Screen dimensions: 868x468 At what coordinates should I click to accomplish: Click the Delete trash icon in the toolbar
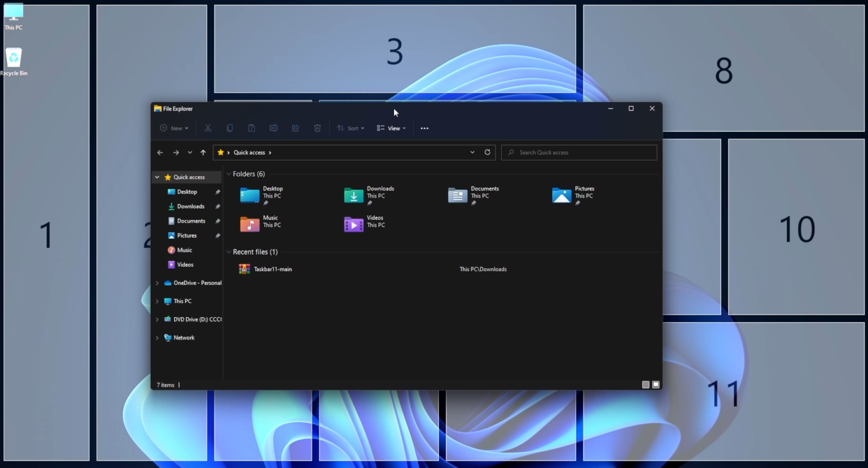tap(317, 128)
